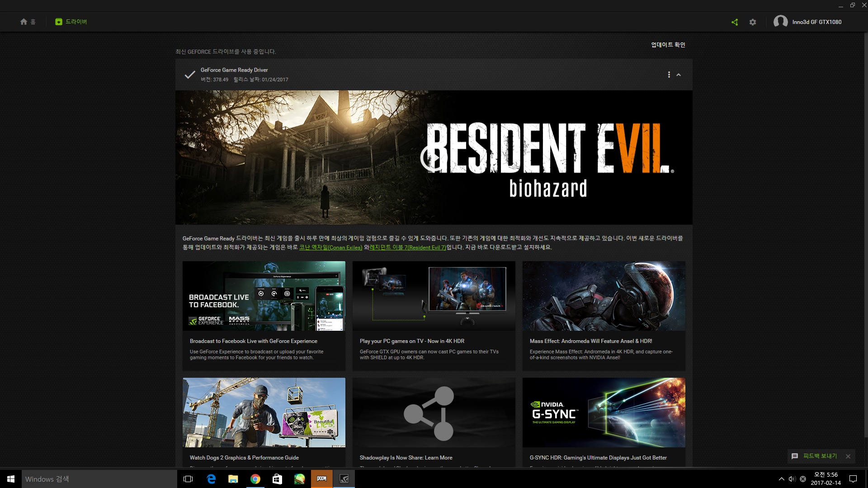868x488 pixels.
Task: Open Inno3d GF GTX1080 account name
Action: (x=816, y=22)
